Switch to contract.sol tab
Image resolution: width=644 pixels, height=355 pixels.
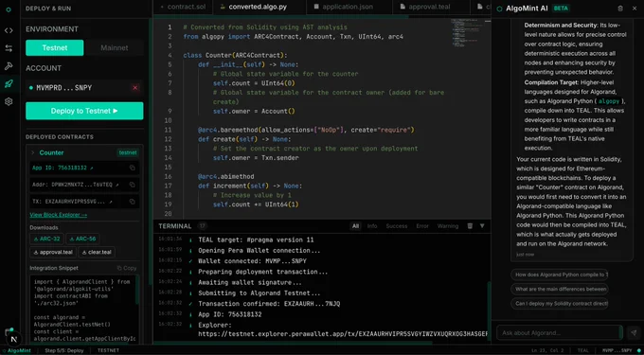[x=184, y=7]
